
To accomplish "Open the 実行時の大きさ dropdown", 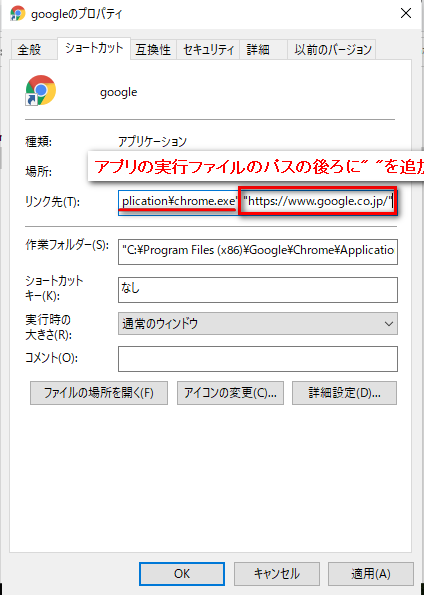I will tap(258, 324).
